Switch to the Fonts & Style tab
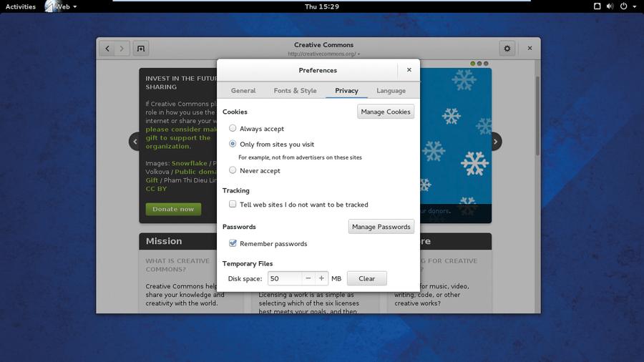Screen dimensions: 644x362 point(295,91)
